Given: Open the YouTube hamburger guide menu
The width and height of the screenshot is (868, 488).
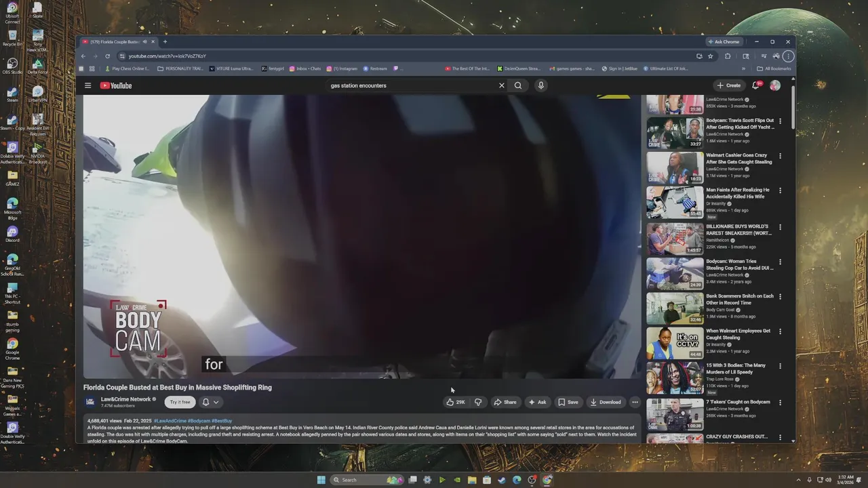Looking at the screenshot, I should point(87,85).
